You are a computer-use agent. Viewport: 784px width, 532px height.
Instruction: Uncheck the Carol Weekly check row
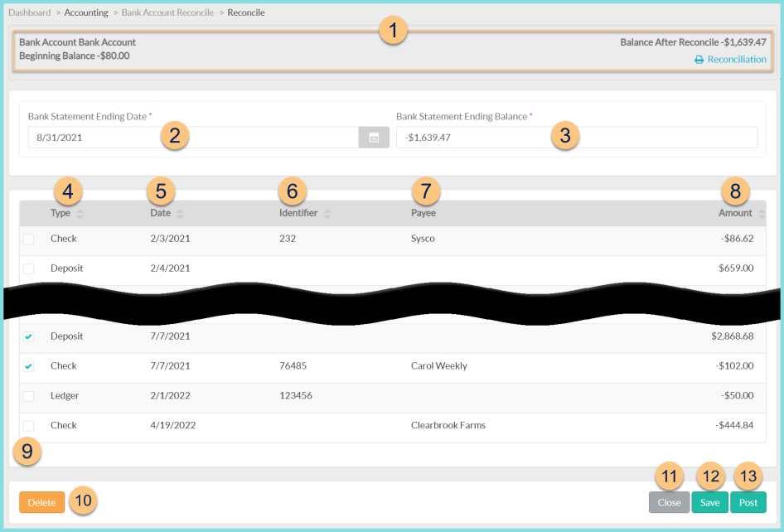click(x=30, y=365)
